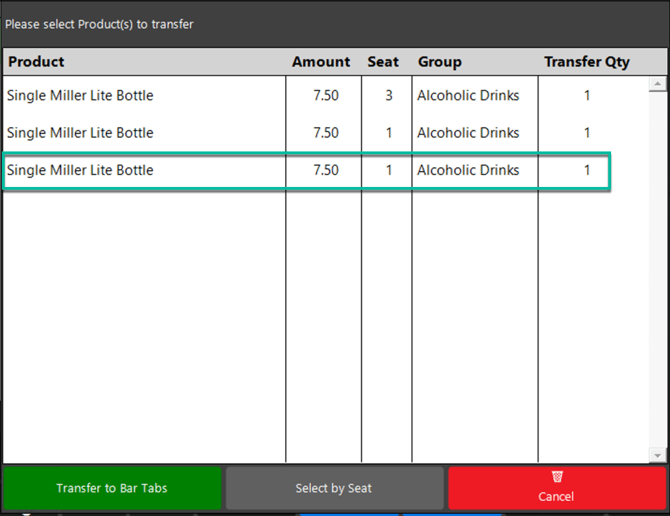This screenshot has height=516, width=670.
Task: Choose Select by Seat button
Action: (334, 488)
